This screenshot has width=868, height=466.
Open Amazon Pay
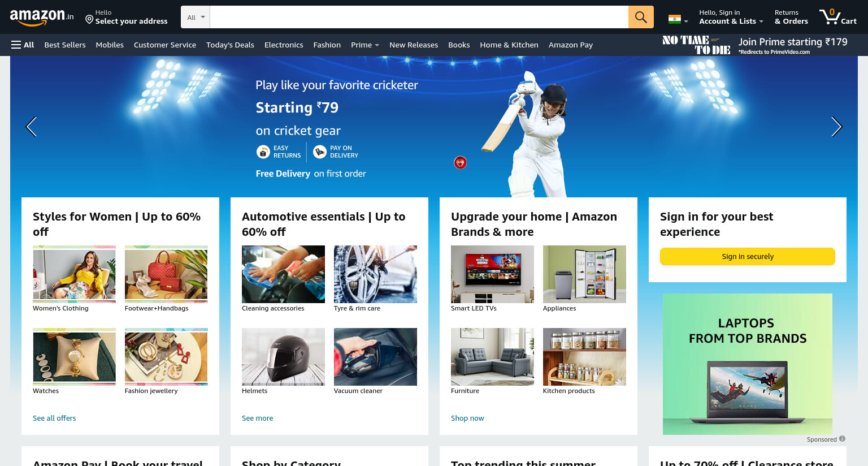coord(571,45)
